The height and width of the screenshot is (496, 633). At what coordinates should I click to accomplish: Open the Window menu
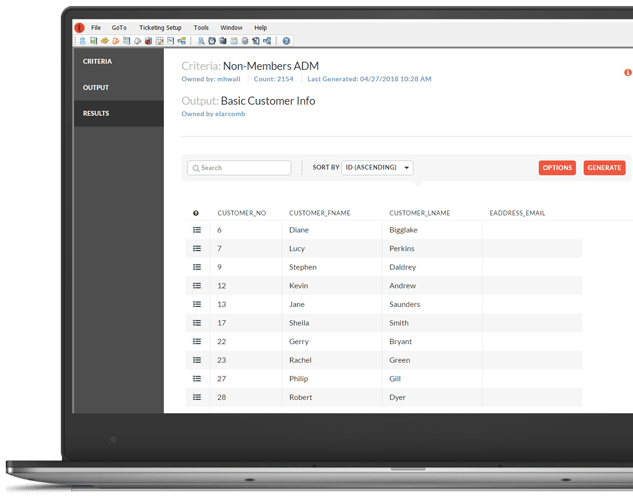click(231, 27)
